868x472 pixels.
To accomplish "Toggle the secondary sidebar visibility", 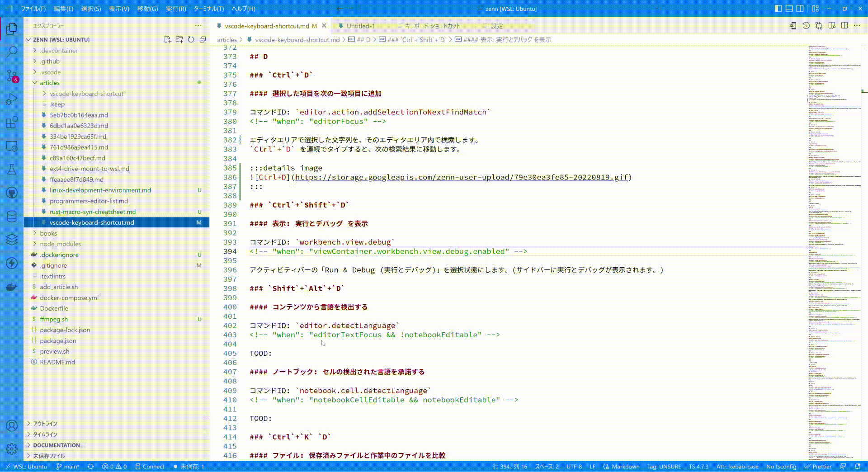I will 800,9.
